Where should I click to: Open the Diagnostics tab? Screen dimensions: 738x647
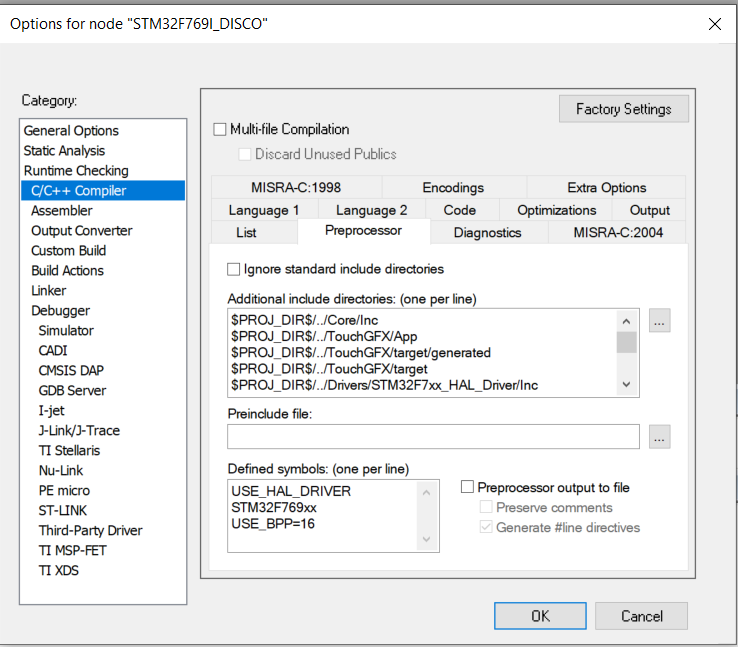coord(488,232)
